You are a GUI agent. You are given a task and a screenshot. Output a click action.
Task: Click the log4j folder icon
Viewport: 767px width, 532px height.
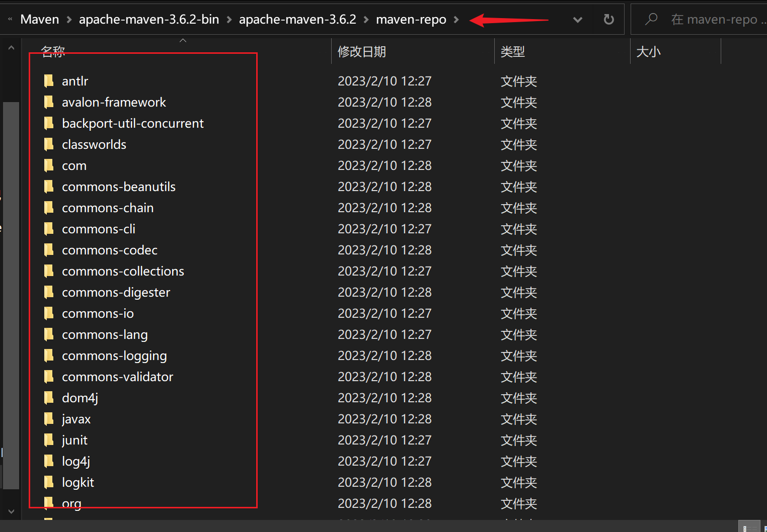tap(49, 461)
